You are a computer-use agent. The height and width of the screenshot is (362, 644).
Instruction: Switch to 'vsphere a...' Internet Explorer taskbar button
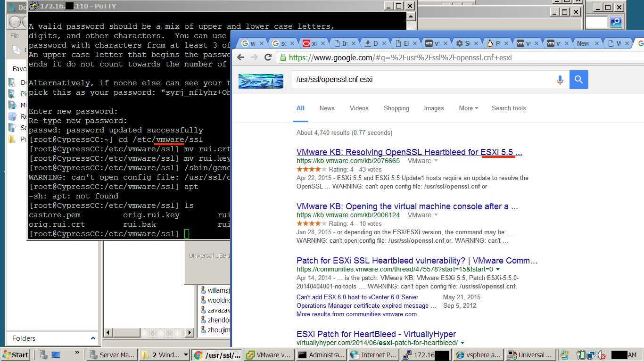pyautogui.click(x=478, y=355)
